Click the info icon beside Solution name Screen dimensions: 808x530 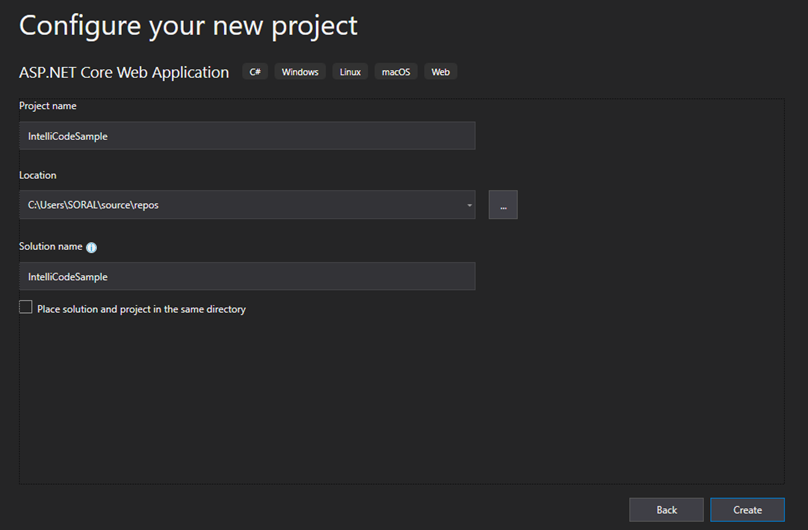[91, 247]
